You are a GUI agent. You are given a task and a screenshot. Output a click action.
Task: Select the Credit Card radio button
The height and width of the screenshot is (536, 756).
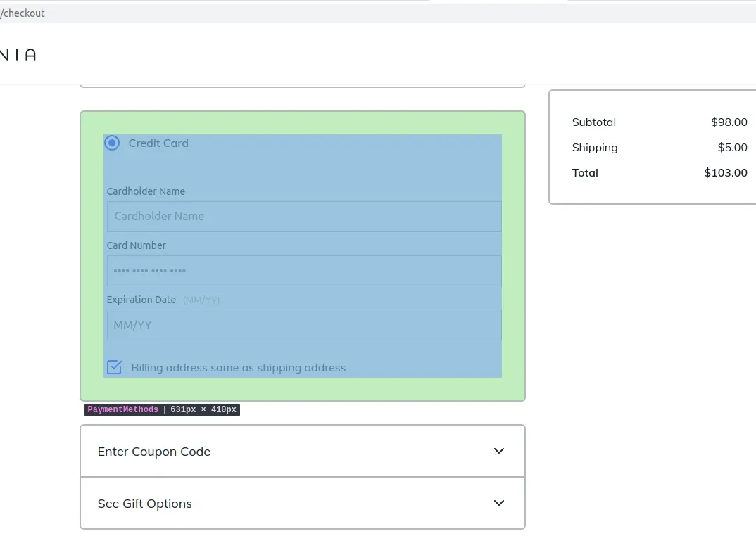click(x=112, y=143)
